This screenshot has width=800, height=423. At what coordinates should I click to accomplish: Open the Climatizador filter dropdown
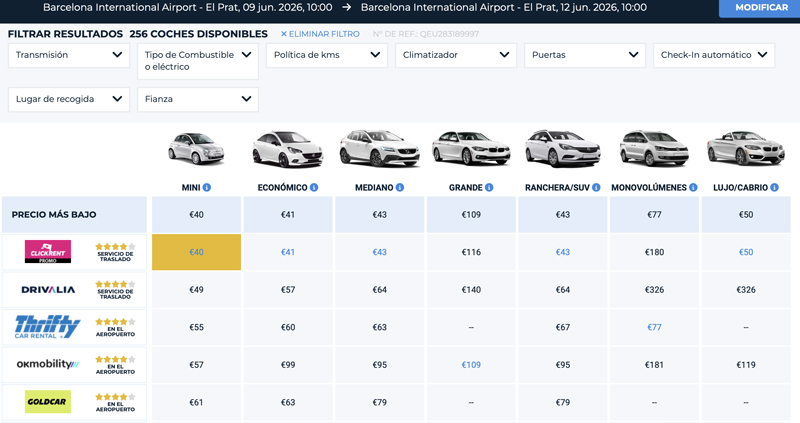coord(456,55)
